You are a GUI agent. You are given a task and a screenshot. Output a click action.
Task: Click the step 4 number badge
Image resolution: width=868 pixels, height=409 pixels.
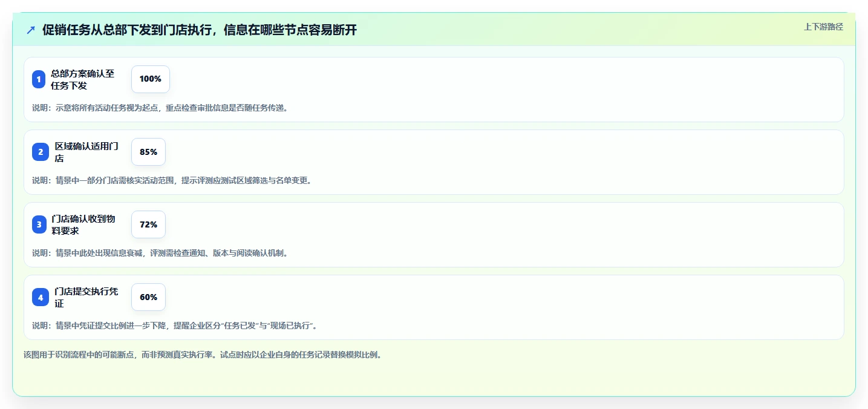[x=41, y=297]
